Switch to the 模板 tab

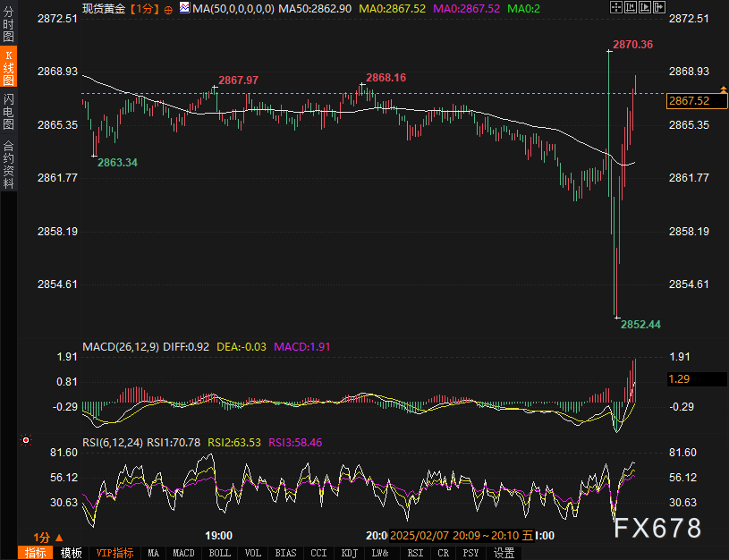[72, 553]
